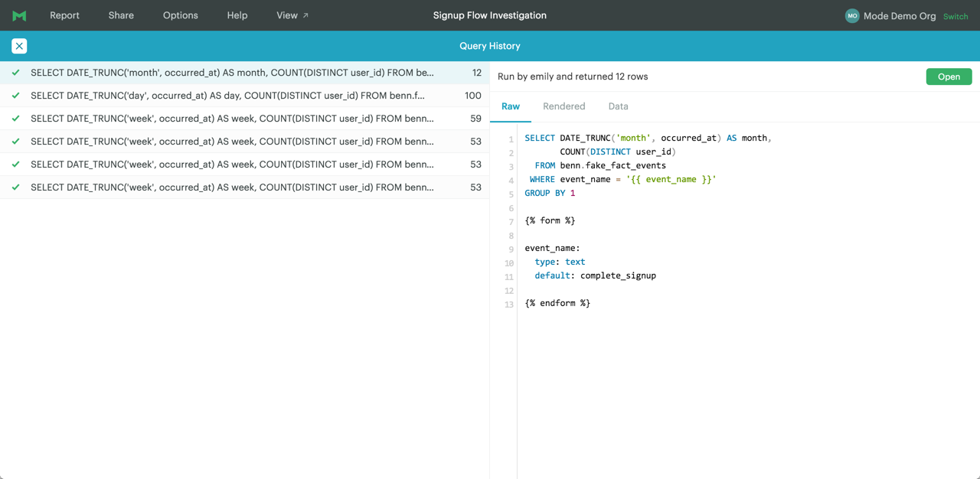Viewport: 980px width, 479px height.
Task: Click the green checkmark on the month query
Action: (15, 73)
